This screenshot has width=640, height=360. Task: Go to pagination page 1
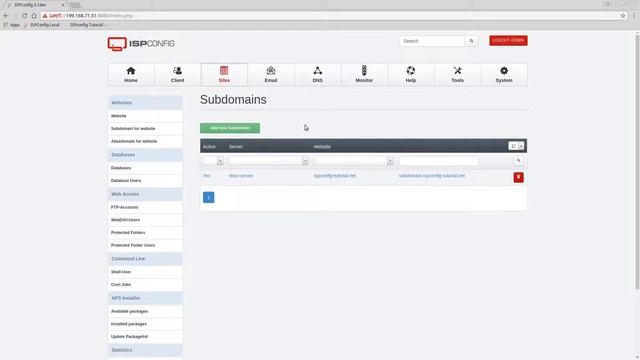208,198
